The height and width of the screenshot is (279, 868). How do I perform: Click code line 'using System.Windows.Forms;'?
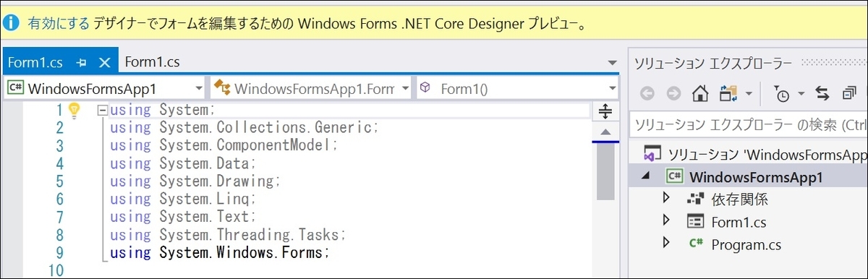point(219,253)
